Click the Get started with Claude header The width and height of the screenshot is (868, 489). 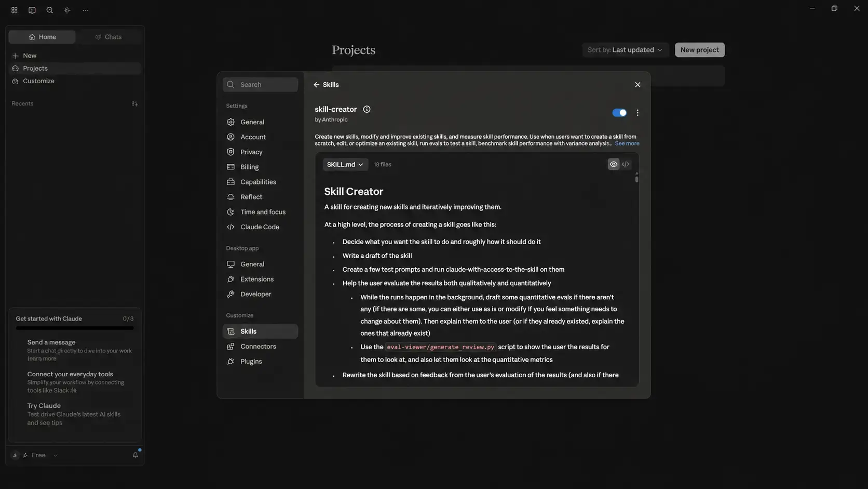click(x=49, y=319)
